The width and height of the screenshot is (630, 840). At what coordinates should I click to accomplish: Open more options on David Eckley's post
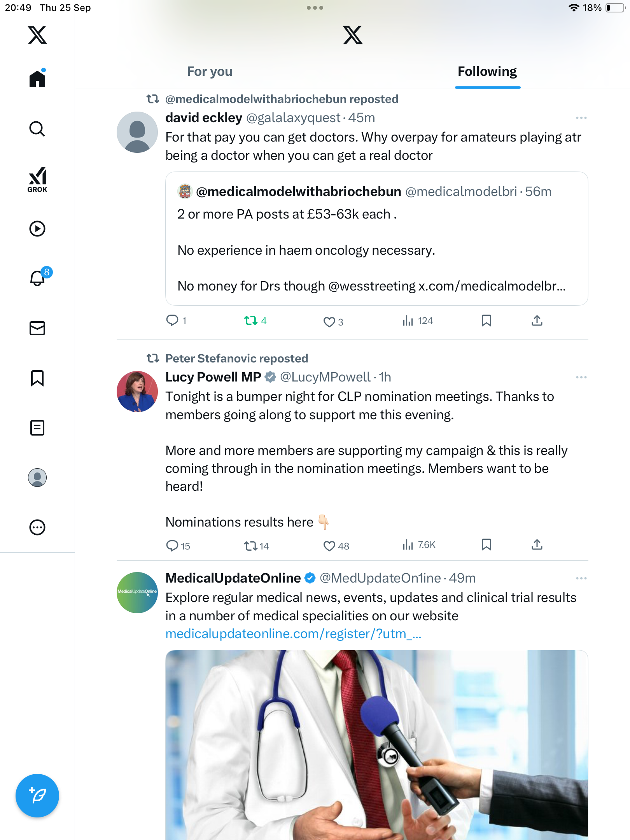tap(581, 118)
